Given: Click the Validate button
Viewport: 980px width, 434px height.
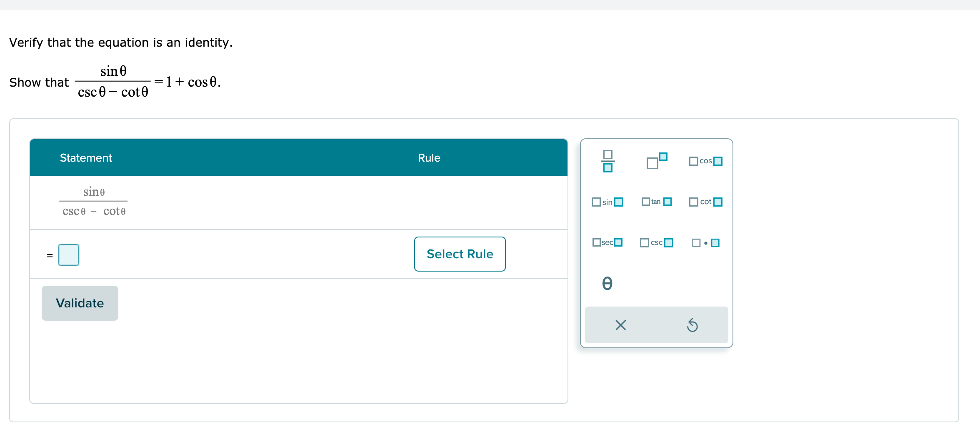Looking at the screenshot, I should click(x=80, y=303).
